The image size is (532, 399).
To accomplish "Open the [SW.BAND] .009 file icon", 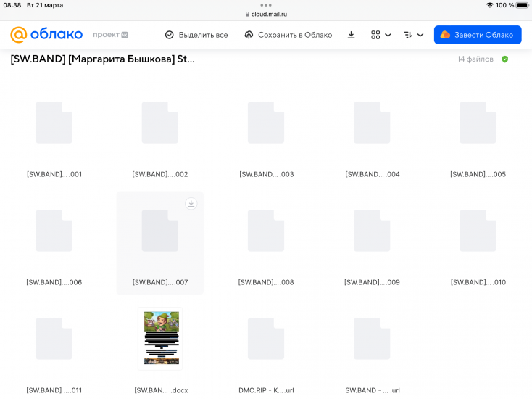I will click(x=372, y=231).
